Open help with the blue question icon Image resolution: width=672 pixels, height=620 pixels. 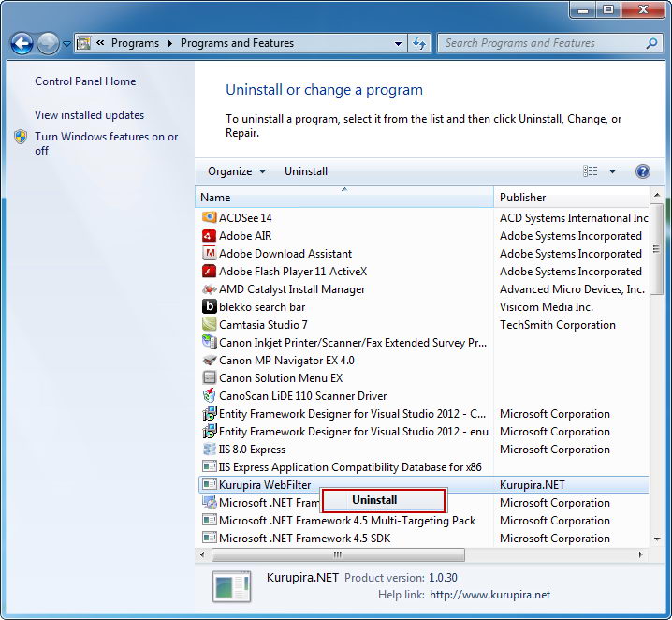[x=642, y=171]
